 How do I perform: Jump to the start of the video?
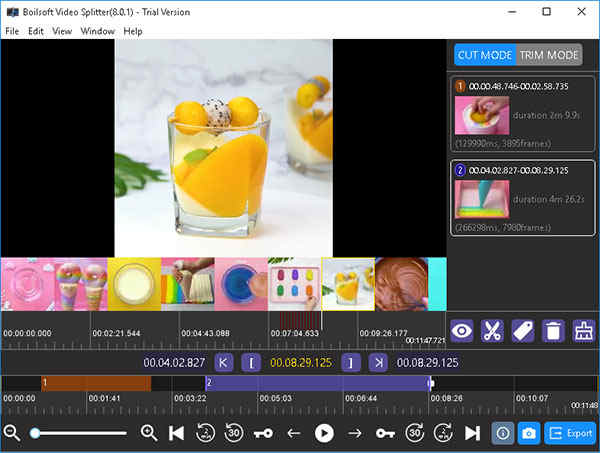pos(177,433)
